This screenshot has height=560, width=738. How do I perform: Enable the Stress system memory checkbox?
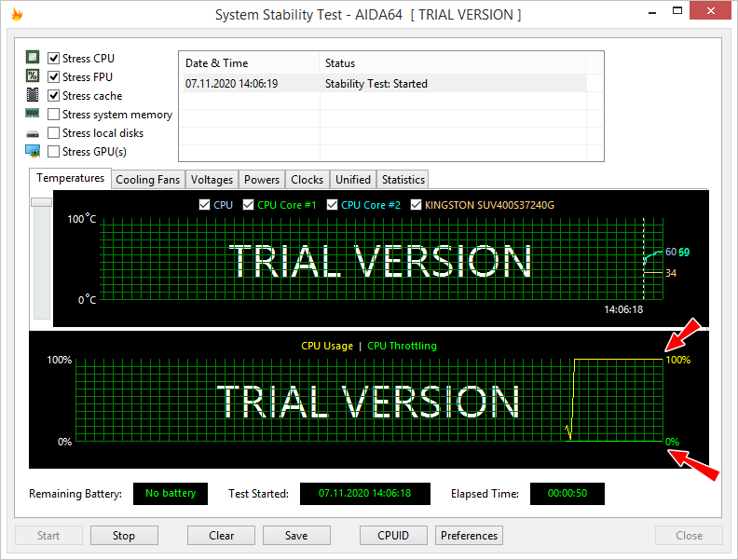(x=54, y=115)
